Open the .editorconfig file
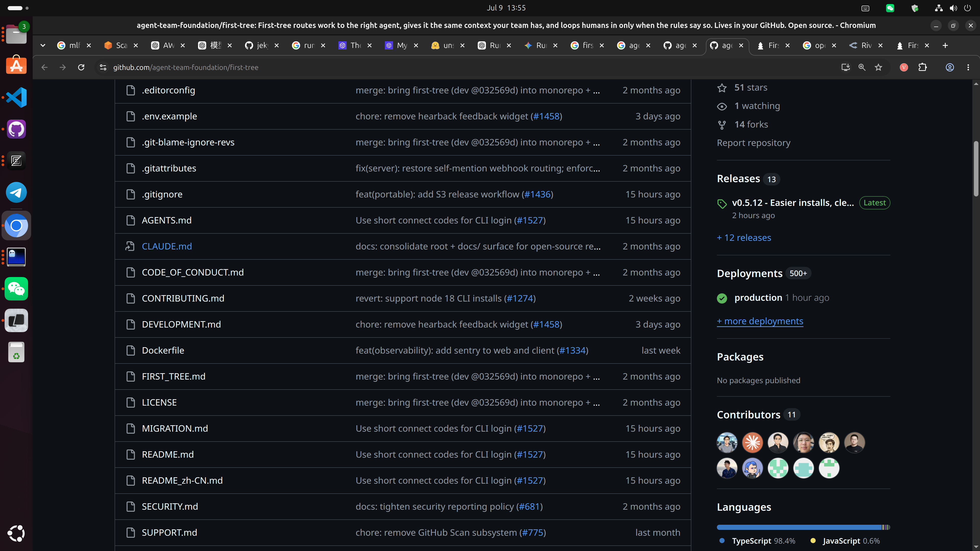 click(168, 91)
